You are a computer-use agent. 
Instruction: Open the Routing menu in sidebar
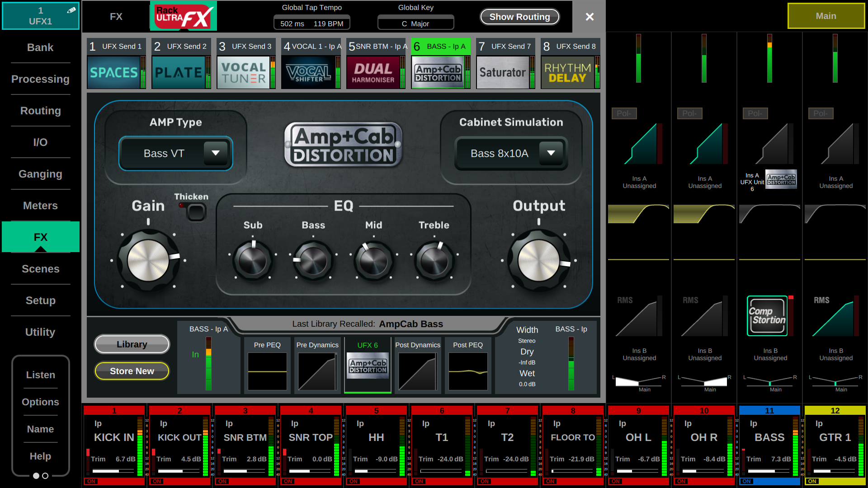tap(40, 111)
